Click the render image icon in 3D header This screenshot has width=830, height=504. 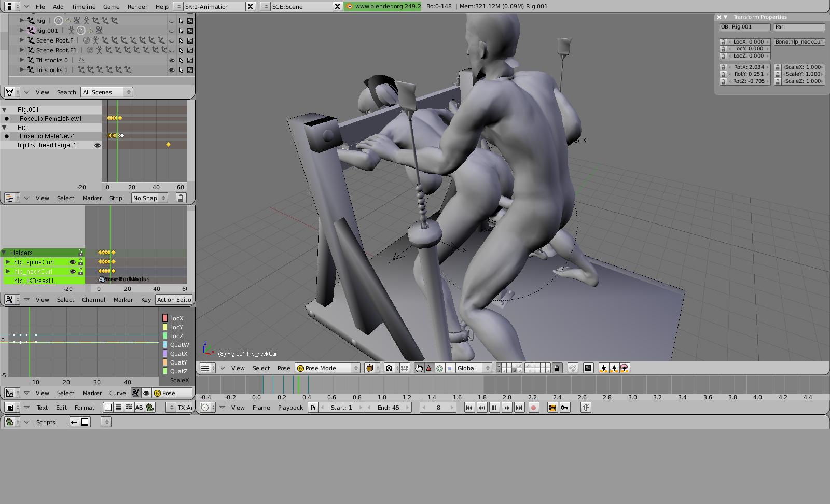(588, 368)
